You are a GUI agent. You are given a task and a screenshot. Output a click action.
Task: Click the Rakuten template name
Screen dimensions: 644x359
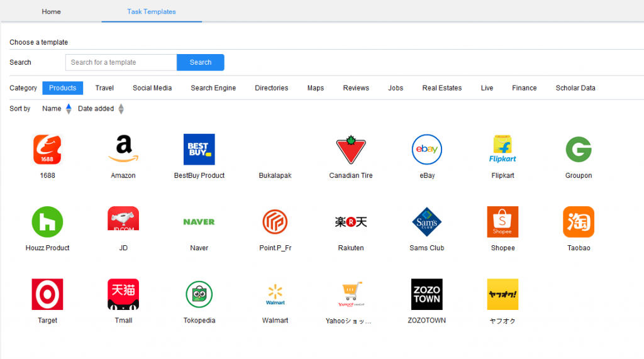coord(351,248)
